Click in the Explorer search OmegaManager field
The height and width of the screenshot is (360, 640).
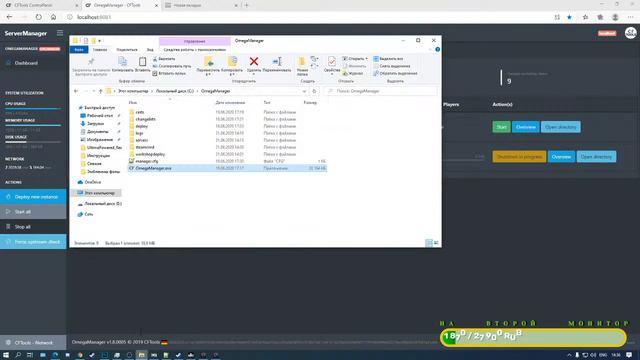381,91
